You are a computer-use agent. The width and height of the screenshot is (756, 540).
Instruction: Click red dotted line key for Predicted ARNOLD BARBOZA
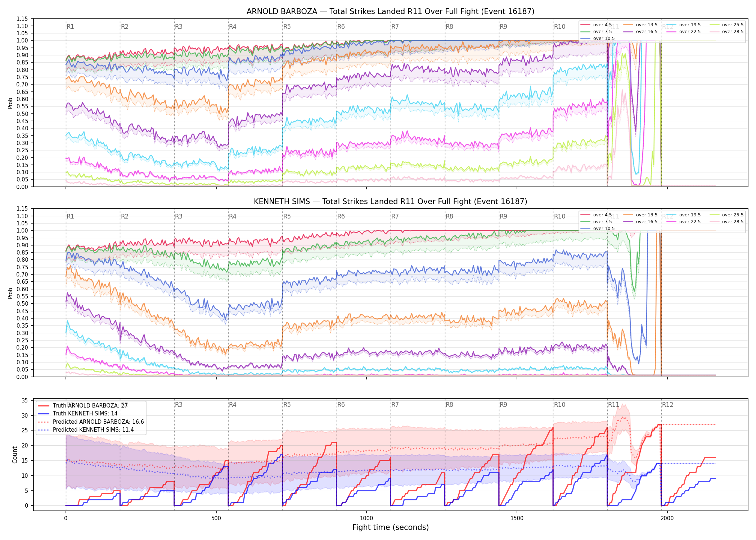44,422
